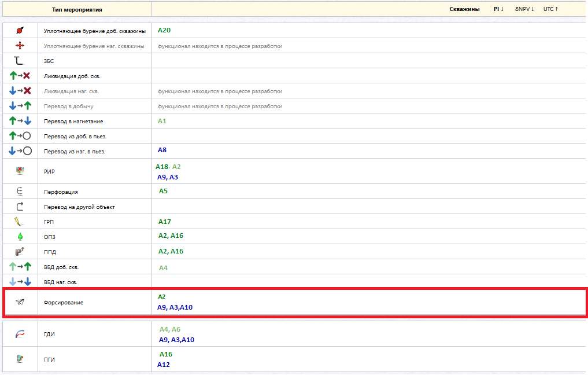Image resolution: width=588 pixels, height=375 pixels.
Task: Select well A12 in ПГИ row
Action: point(164,365)
